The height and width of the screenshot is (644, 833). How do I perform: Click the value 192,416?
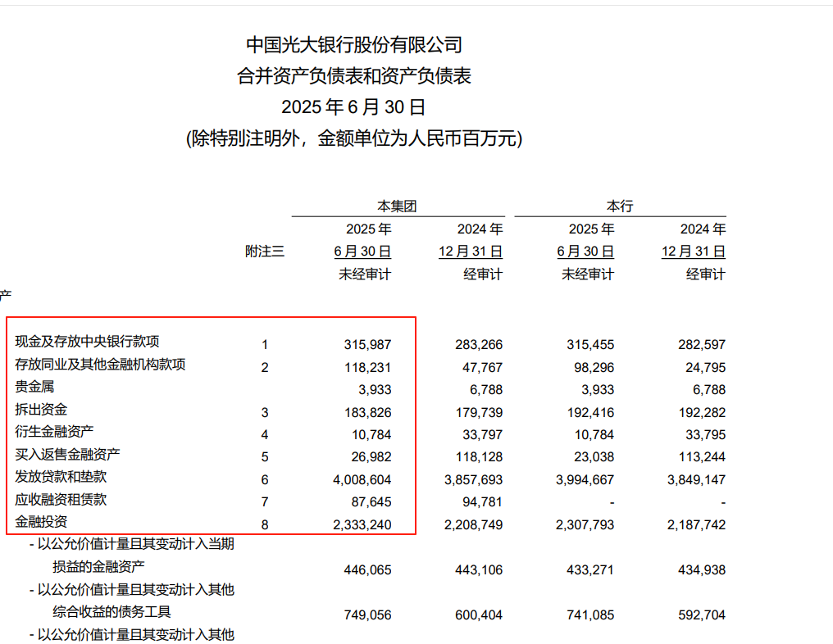(590, 412)
